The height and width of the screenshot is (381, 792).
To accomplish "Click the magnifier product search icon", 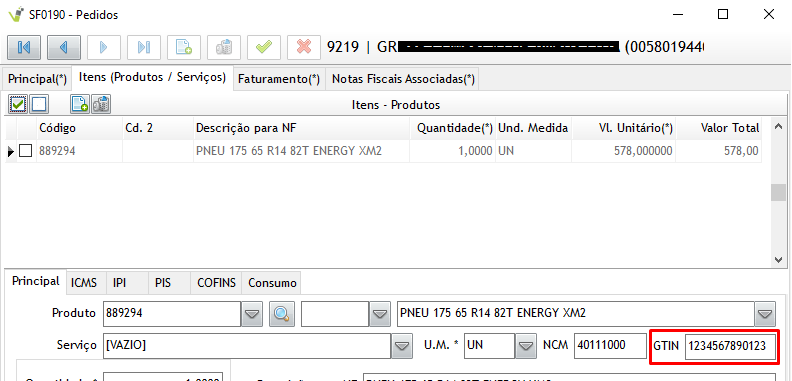I will pyautogui.click(x=281, y=314).
